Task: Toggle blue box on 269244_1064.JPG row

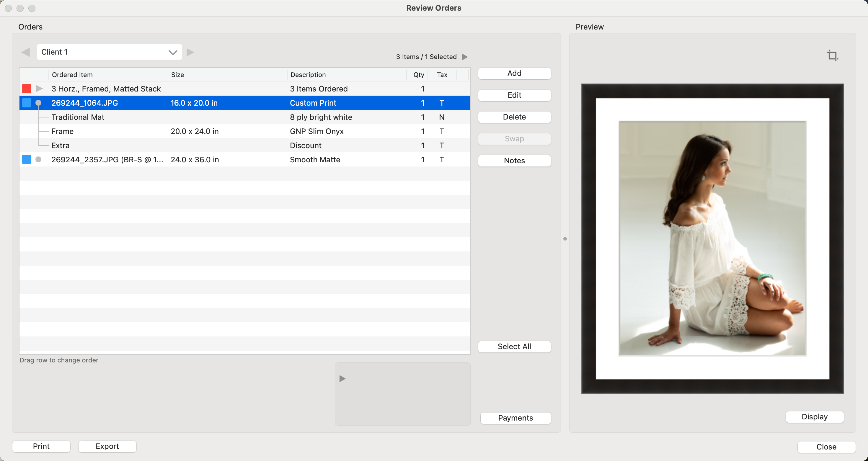Action: [27, 103]
